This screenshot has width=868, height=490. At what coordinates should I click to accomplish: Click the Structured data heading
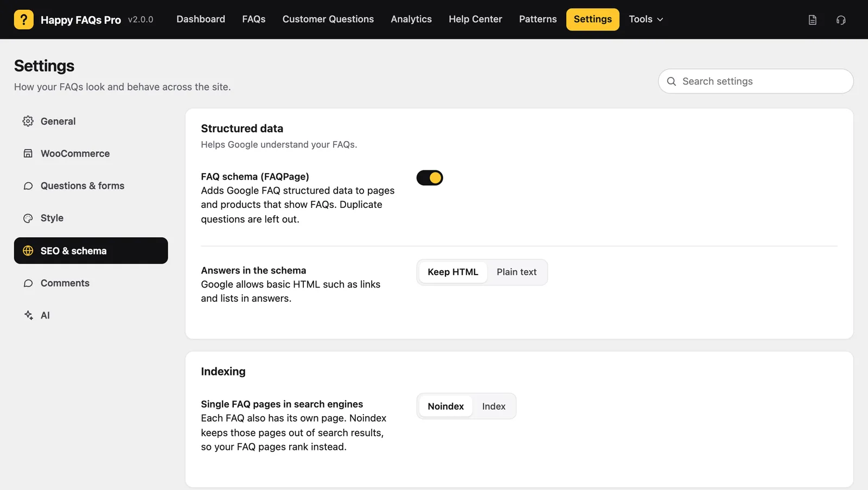(x=242, y=129)
